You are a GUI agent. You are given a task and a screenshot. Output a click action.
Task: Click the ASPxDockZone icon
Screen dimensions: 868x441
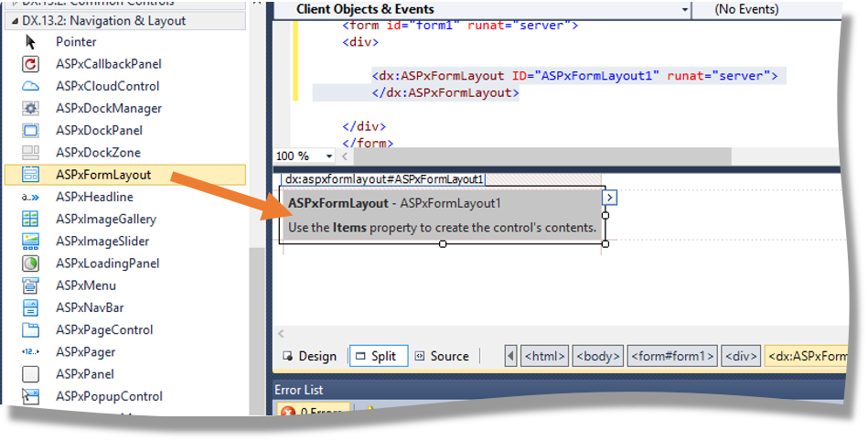coord(30,153)
